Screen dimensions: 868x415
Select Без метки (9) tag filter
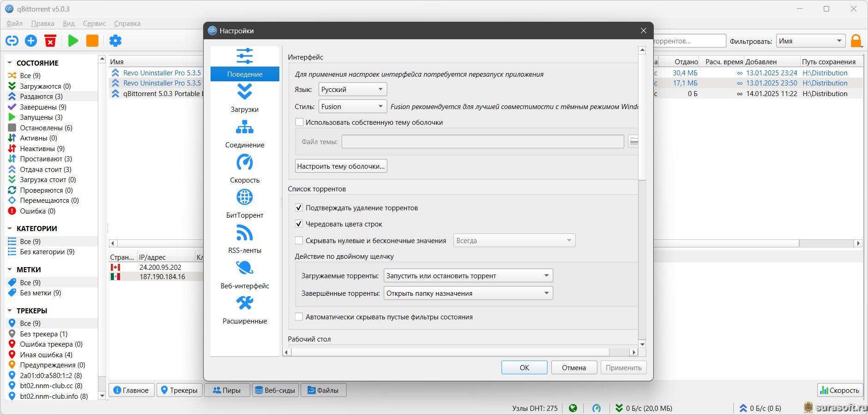tap(41, 293)
